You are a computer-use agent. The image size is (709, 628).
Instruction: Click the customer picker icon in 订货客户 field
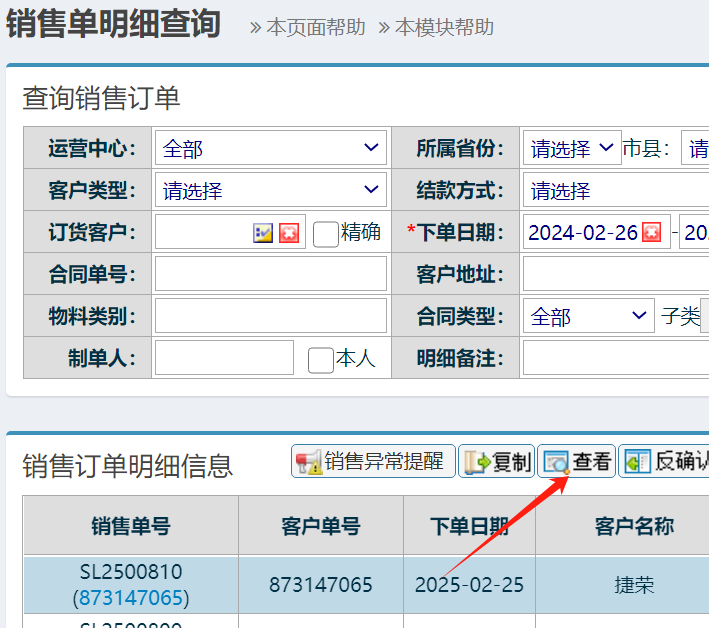[x=263, y=233]
